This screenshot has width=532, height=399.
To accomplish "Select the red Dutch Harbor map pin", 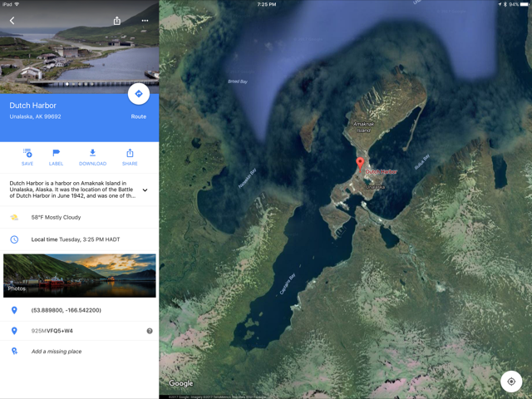I will 360,164.
